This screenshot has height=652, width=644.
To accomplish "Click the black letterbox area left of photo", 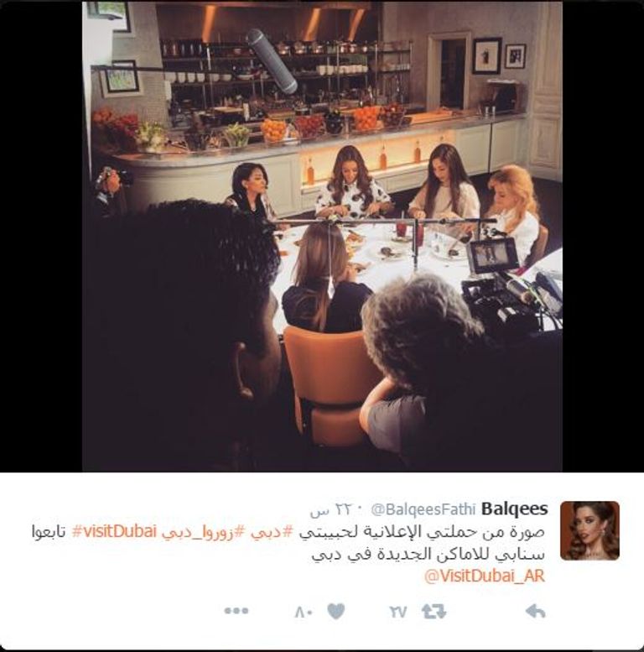I will (x=41, y=236).
